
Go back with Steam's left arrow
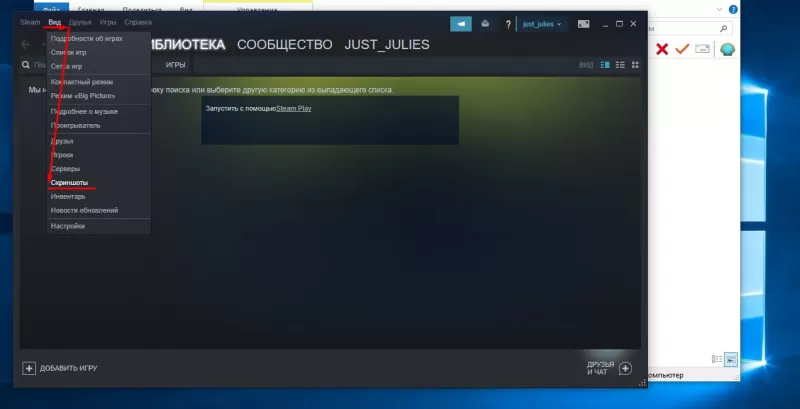[26, 45]
